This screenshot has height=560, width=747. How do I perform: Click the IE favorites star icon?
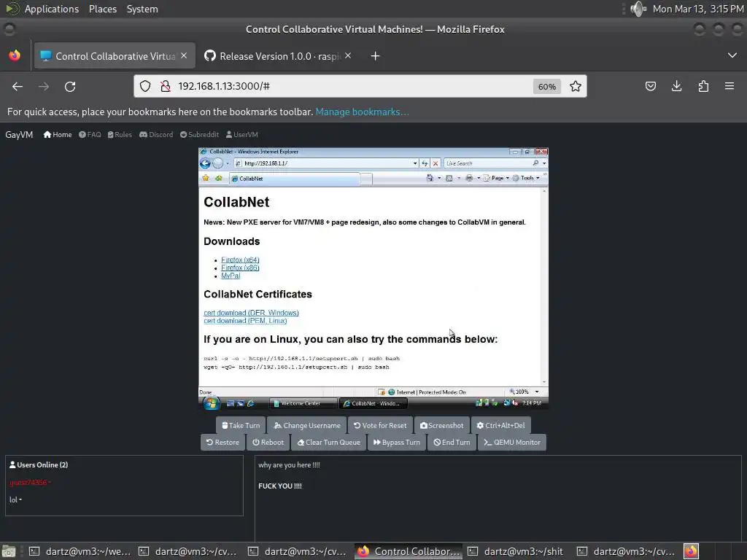206,178
